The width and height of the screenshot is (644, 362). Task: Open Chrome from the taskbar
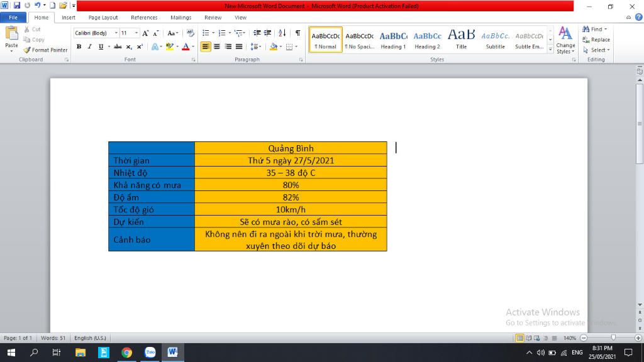(127, 352)
